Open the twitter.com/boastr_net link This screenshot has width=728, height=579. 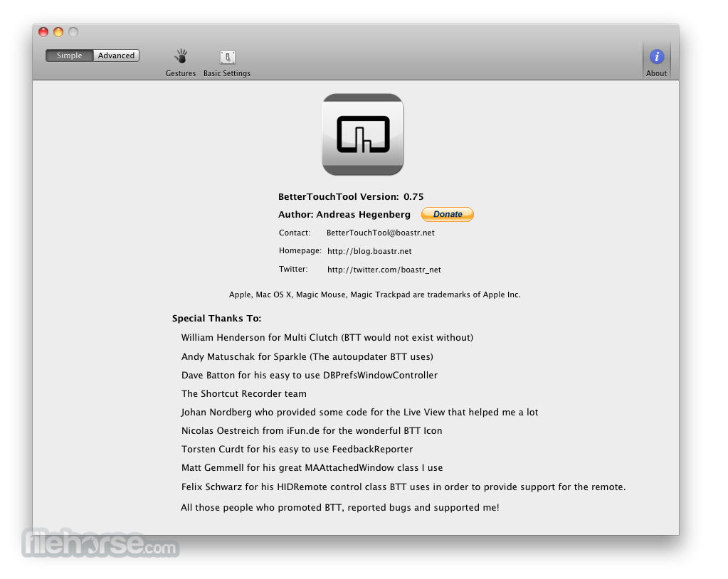[x=384, y=270]
